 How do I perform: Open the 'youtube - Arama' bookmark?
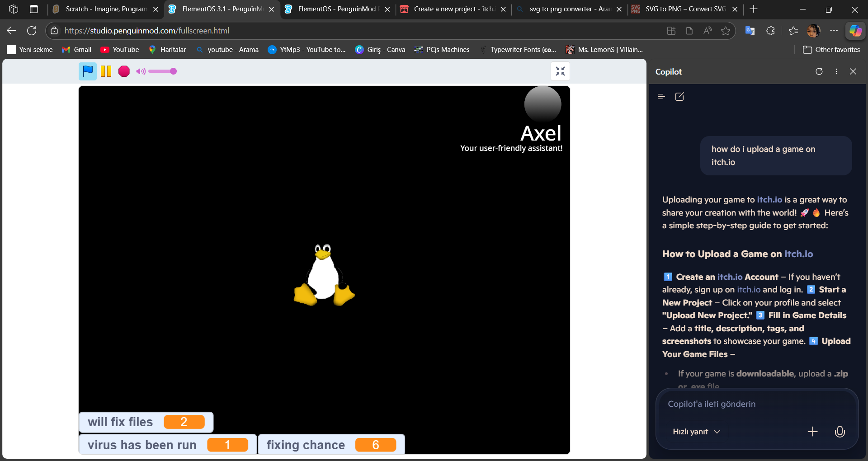coord(227,50)
